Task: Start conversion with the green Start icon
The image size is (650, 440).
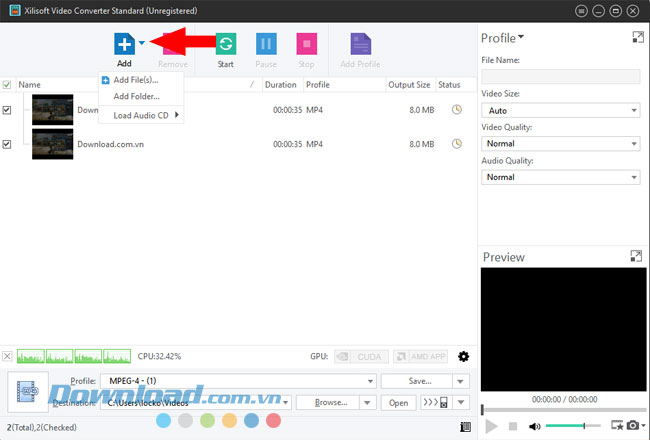Action: (x=226, y=44)
